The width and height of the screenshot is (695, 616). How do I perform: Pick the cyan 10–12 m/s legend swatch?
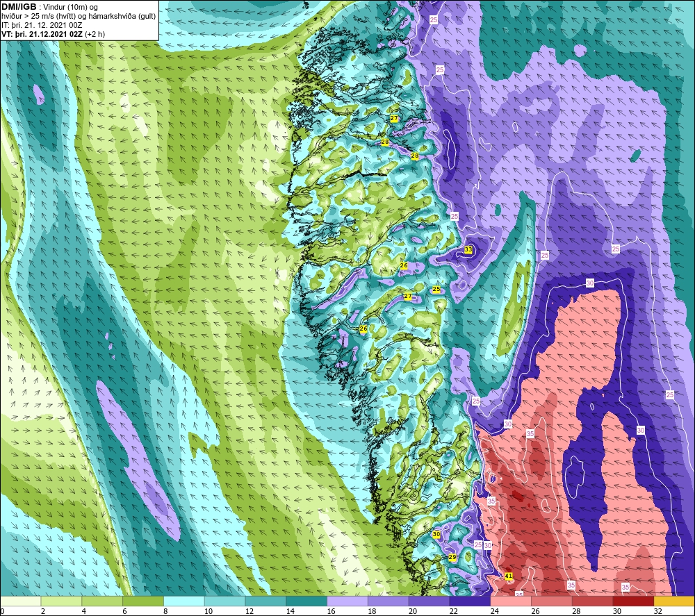(224, 601)
